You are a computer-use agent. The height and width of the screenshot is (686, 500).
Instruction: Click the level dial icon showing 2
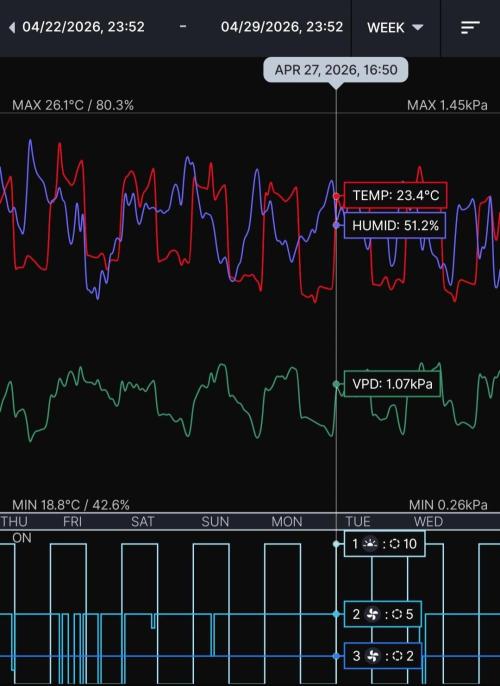[396, 656]
